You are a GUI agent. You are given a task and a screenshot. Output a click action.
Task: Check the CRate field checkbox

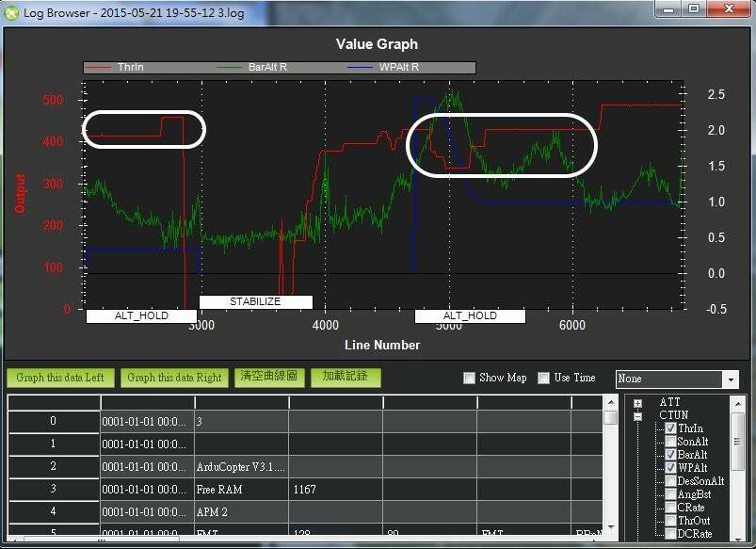tap(670, 508)
